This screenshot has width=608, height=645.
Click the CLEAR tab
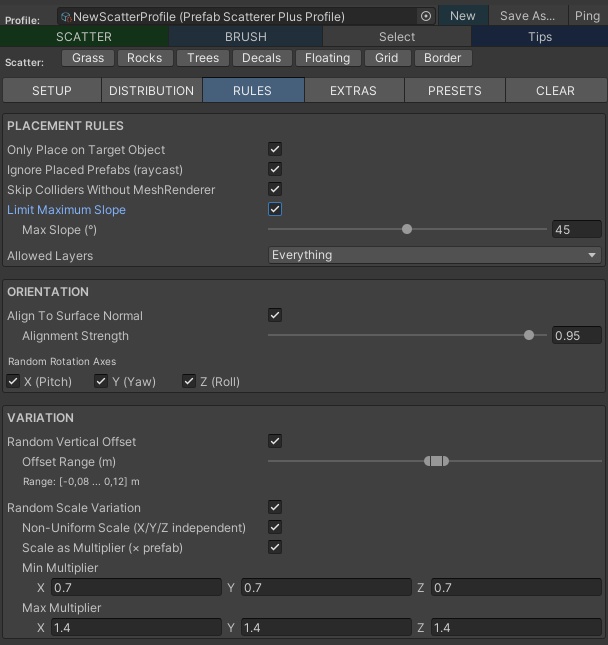(555, 90)
